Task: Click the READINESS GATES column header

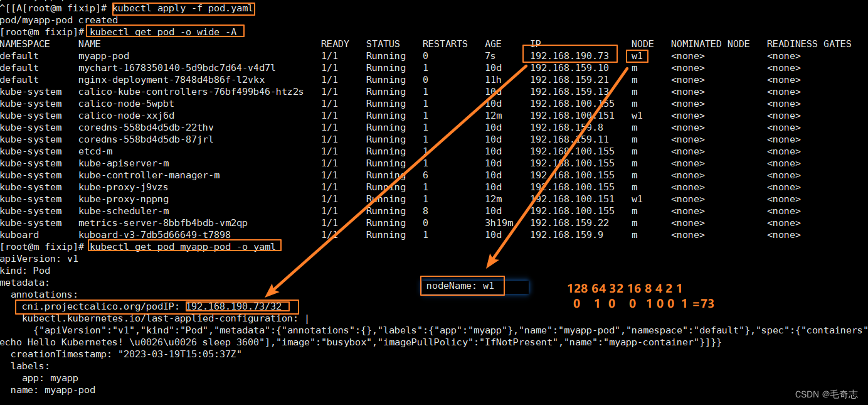Action: (x=809, y=44)
